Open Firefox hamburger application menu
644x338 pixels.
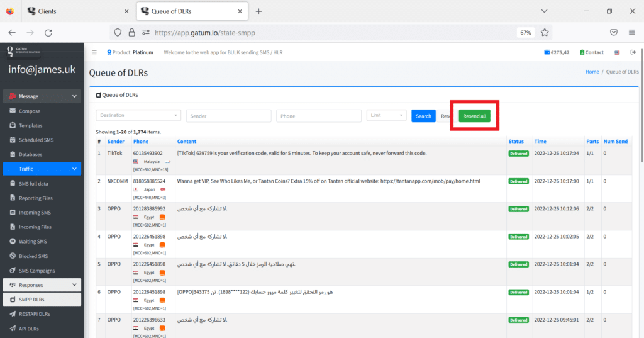click(x=632, y=33)
